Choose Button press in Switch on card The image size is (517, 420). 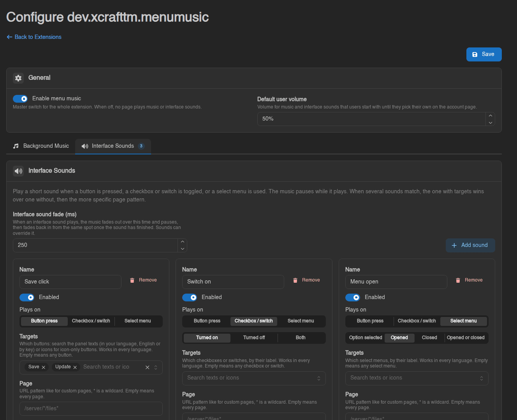(207, 321)
